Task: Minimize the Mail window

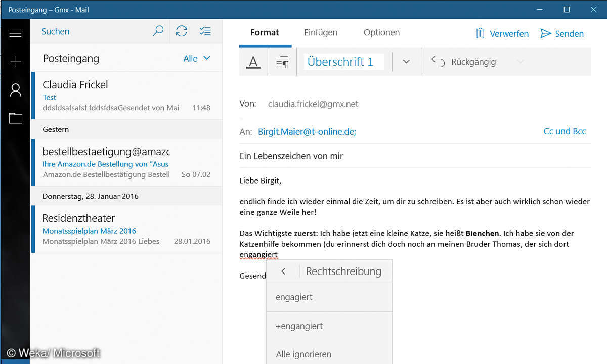Action: (539, 10)
